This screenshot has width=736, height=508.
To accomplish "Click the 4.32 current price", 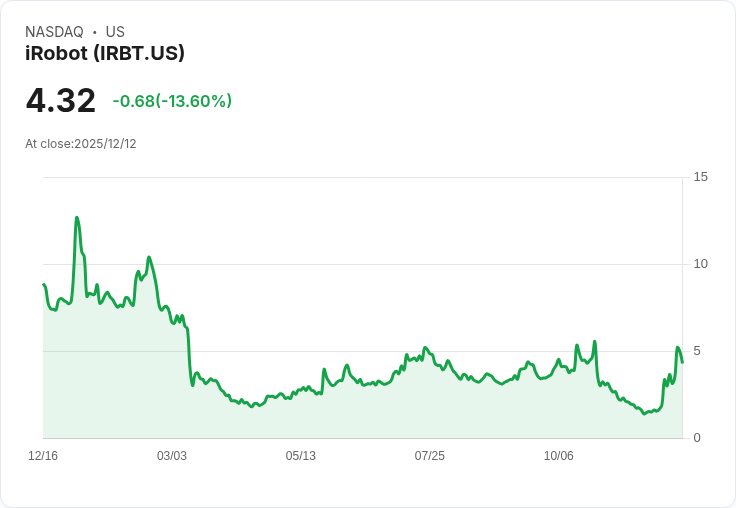I will click(61, 100).
